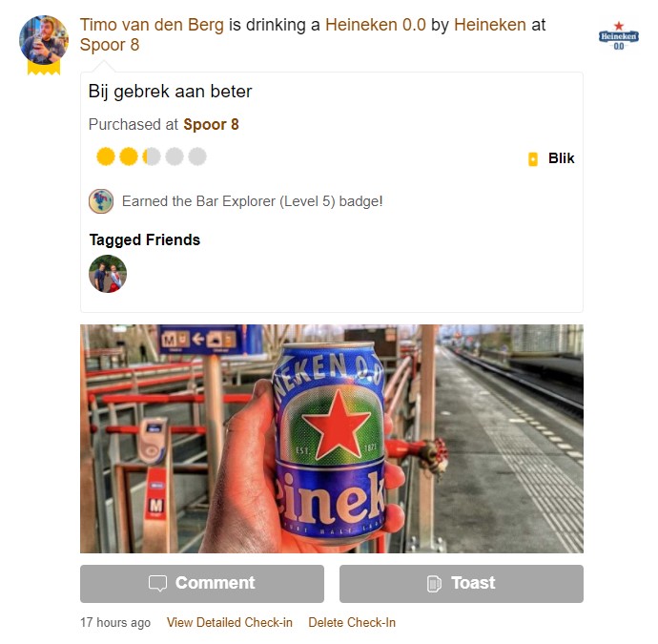Screen dimensions: 658x644
Task: Open View Detailed Check-in
Action: click(x=230, y=622)
